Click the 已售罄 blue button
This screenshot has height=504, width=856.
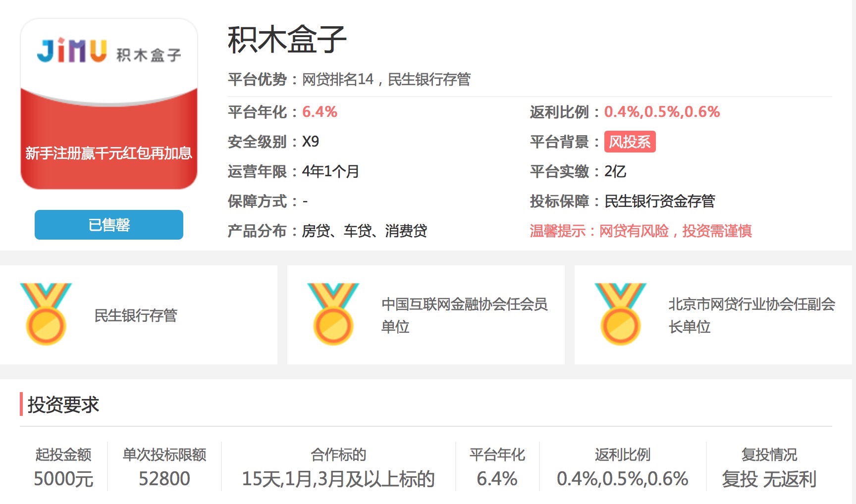point(108,224)
